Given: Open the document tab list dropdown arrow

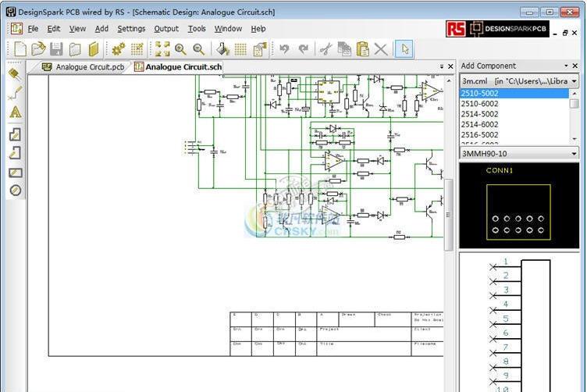Looking at the screenshot, I should point(442,66).
